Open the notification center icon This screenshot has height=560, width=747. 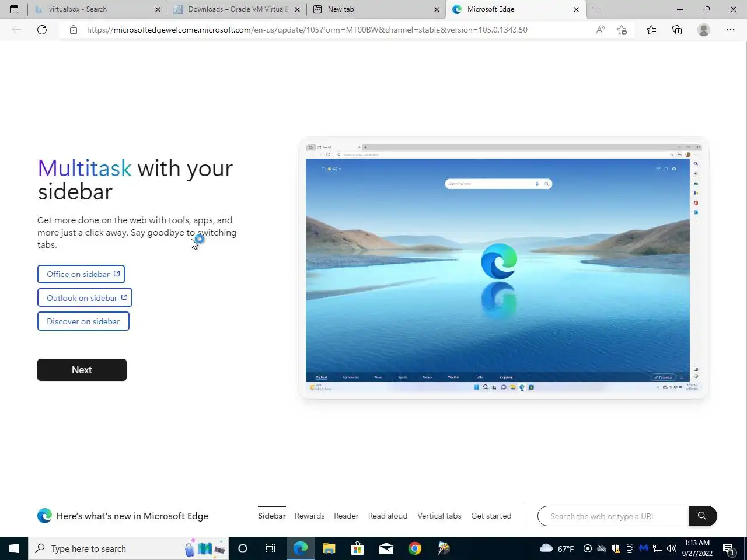[728, 548]
